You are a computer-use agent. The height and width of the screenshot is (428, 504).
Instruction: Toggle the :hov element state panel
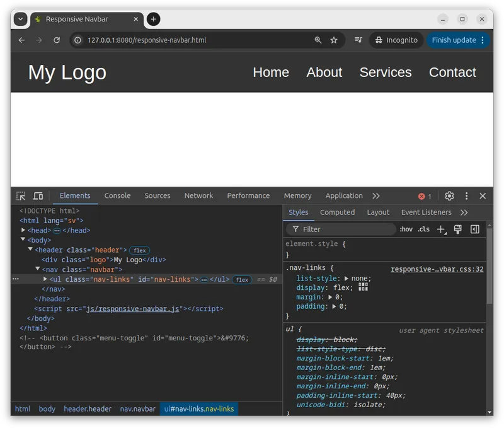(406, 229)
